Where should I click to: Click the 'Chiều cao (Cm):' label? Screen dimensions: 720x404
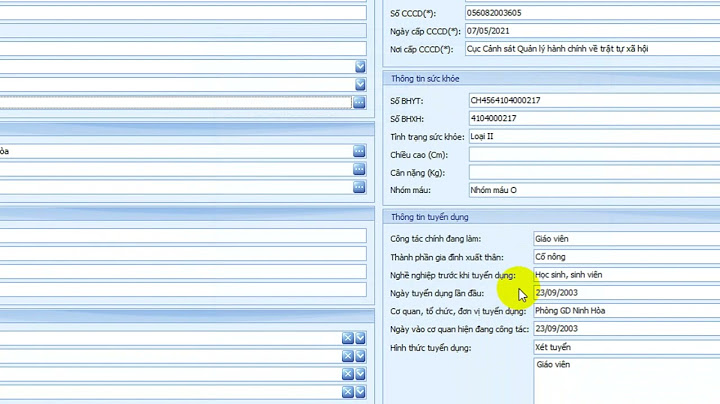419,155
